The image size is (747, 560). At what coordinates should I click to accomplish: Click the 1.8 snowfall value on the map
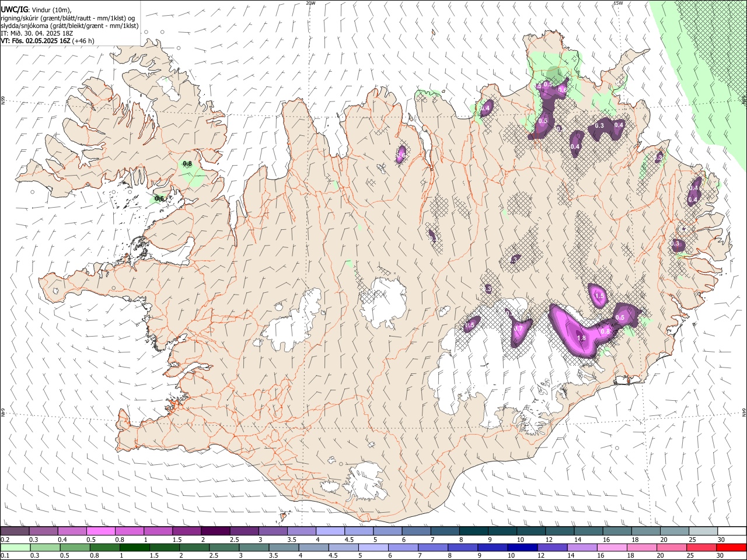click(x=581, y=338)
